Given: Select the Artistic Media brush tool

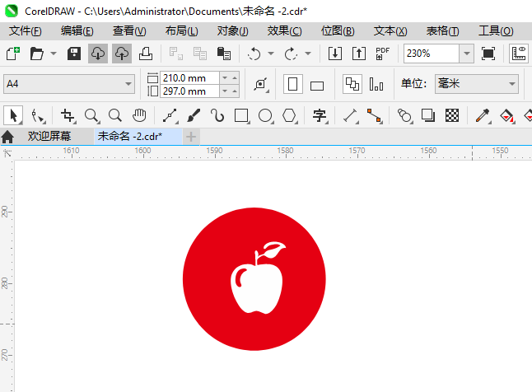Looking at the screenshot, I should tap(194, 115).
